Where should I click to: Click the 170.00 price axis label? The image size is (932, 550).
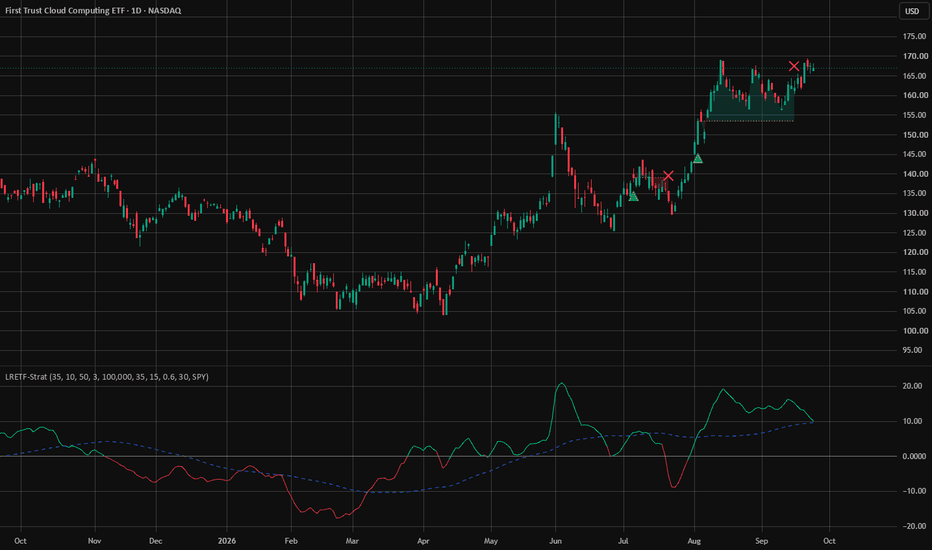pos(914,56)
